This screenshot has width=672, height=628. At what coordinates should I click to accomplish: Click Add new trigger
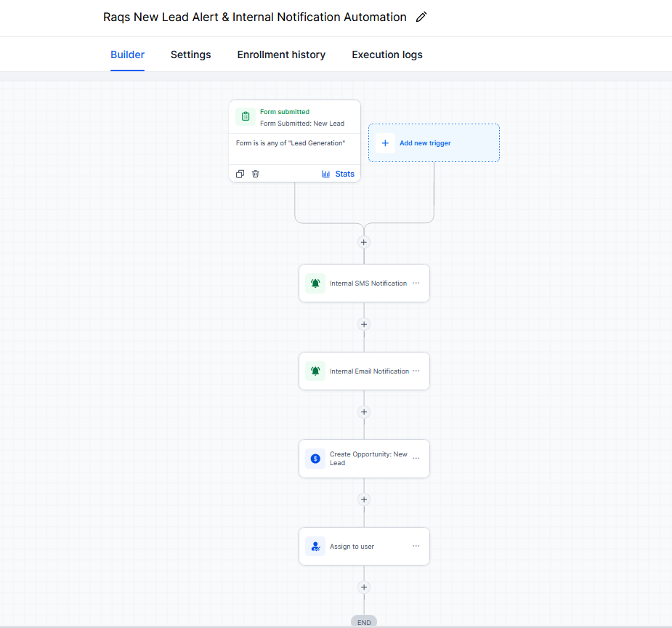coord(434,142)
